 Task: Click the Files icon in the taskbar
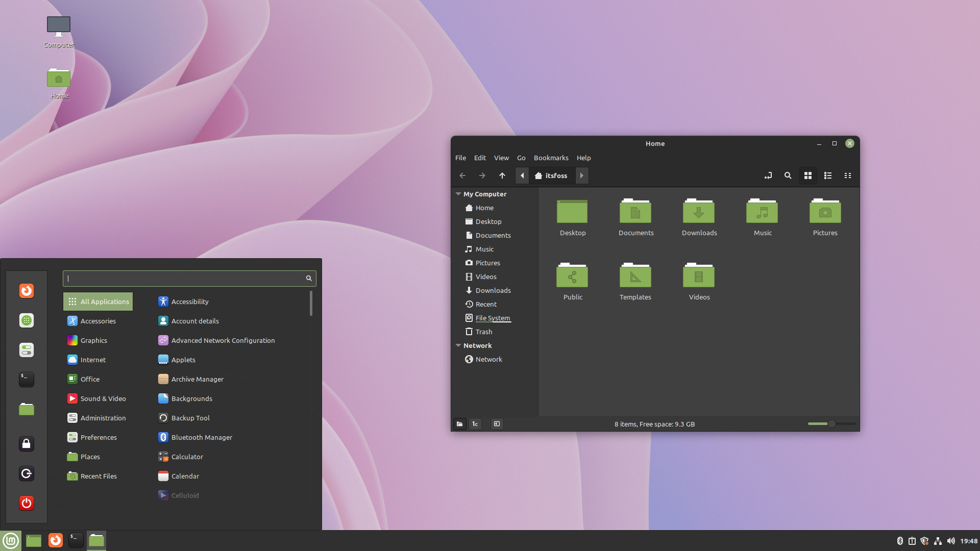(x=96, y=540)
